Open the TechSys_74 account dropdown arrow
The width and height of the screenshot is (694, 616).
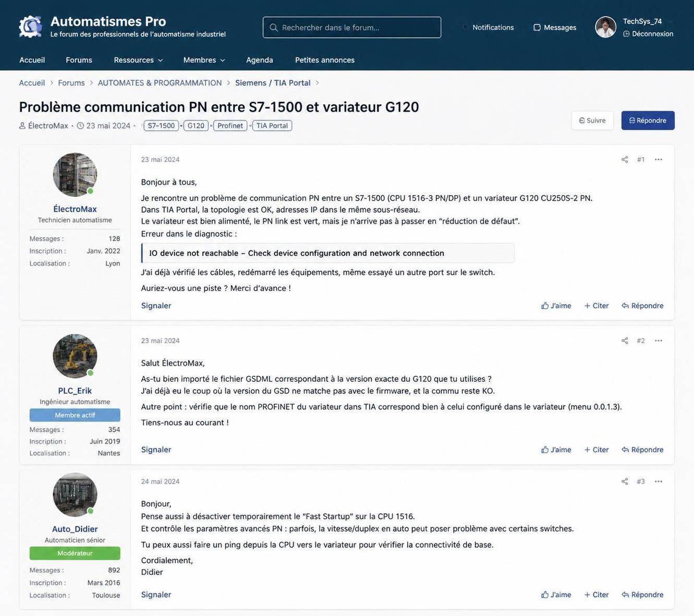tap(670, 22)
